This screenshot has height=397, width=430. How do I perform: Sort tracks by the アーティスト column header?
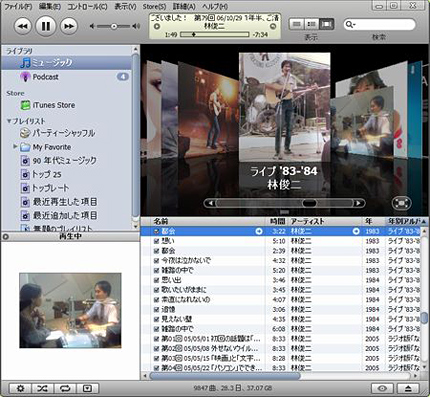click(325, 221)
